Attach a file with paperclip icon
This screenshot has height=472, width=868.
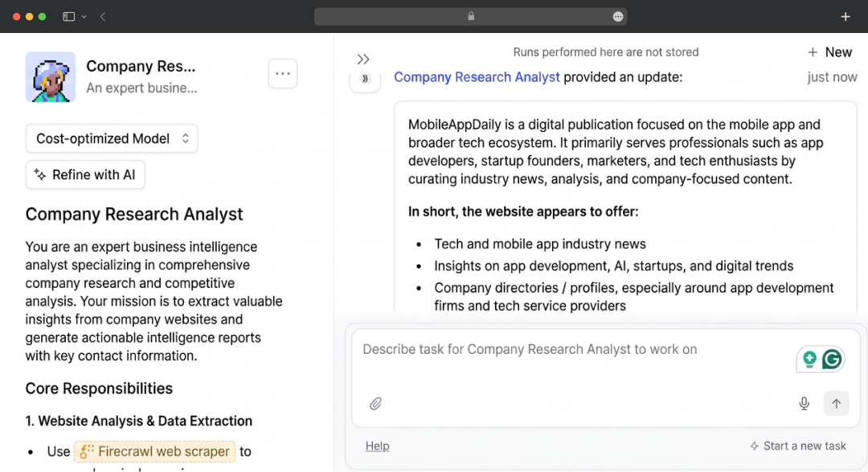375,404
